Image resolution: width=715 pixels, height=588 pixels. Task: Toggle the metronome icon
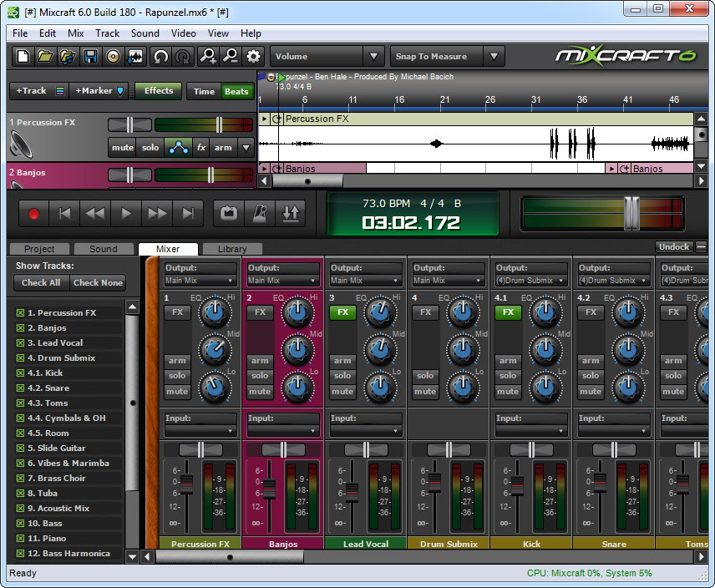click(260, 213)
